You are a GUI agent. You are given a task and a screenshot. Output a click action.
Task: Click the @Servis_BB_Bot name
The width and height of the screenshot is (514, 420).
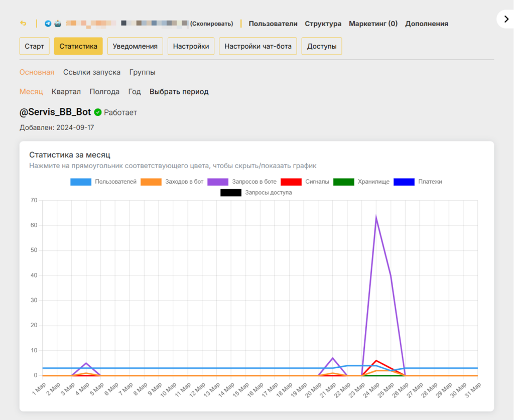click(x=55, y=112)
